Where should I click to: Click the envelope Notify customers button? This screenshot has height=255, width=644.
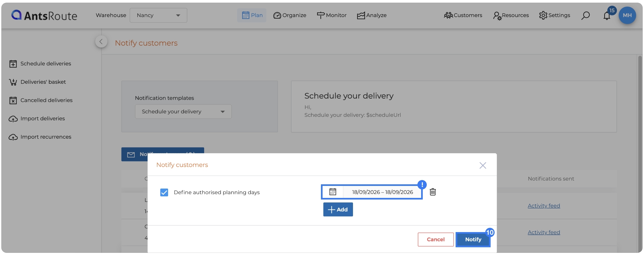click(162, 154)
